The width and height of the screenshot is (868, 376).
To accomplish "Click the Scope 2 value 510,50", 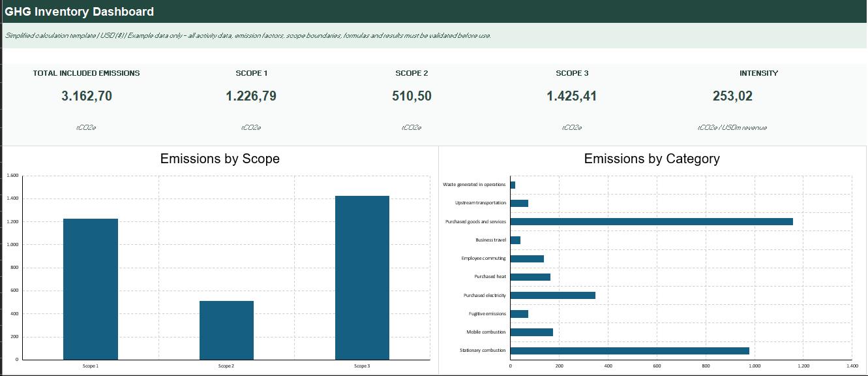I will [x=412, y=96].
